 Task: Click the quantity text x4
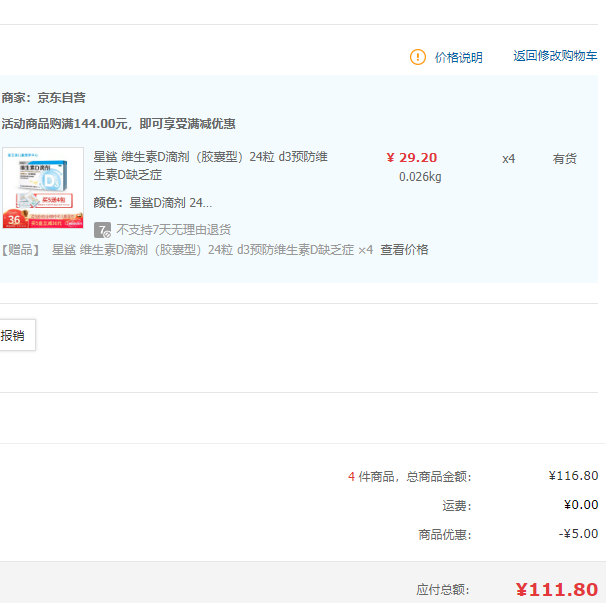coord(508,159)
